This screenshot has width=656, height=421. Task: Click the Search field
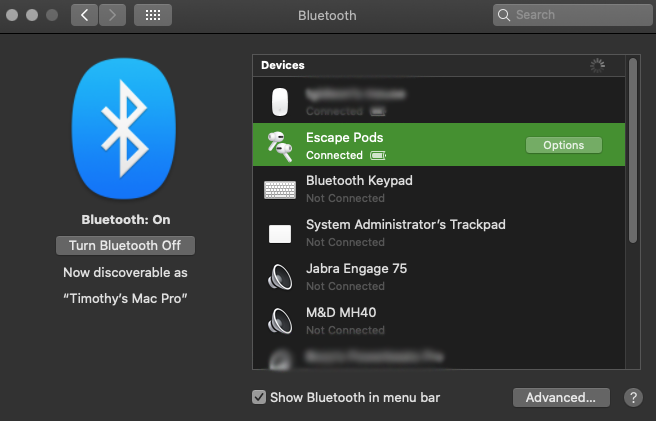coord(572,15)
